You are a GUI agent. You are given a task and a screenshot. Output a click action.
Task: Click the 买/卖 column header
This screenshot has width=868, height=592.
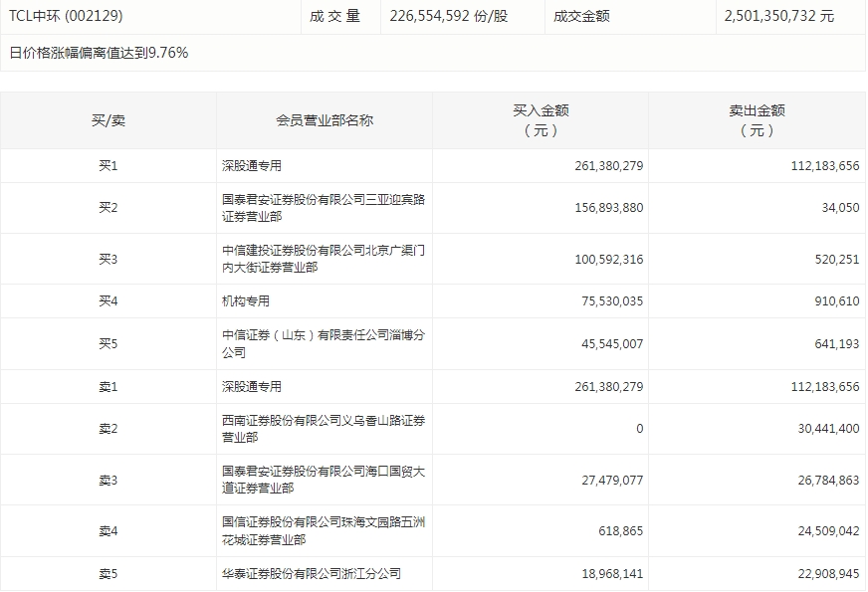pos(108,120)
